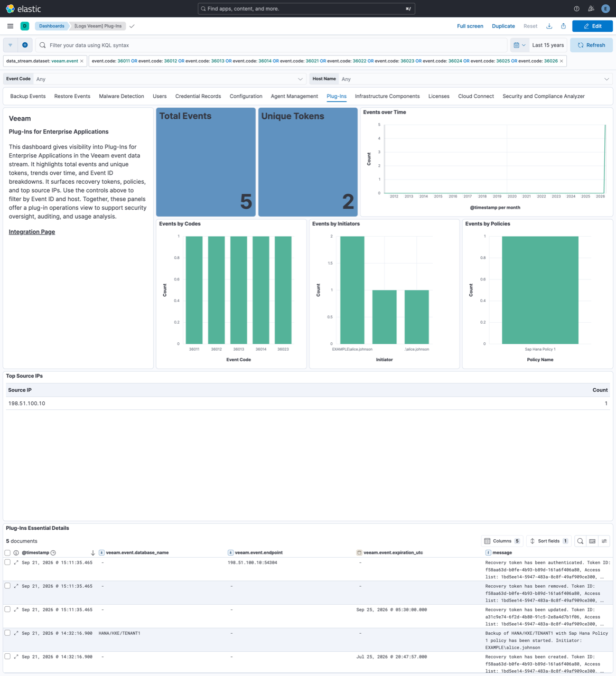
Task: Click the dashboard saved-status chevron icon
Action: click(x=132, y=26)
